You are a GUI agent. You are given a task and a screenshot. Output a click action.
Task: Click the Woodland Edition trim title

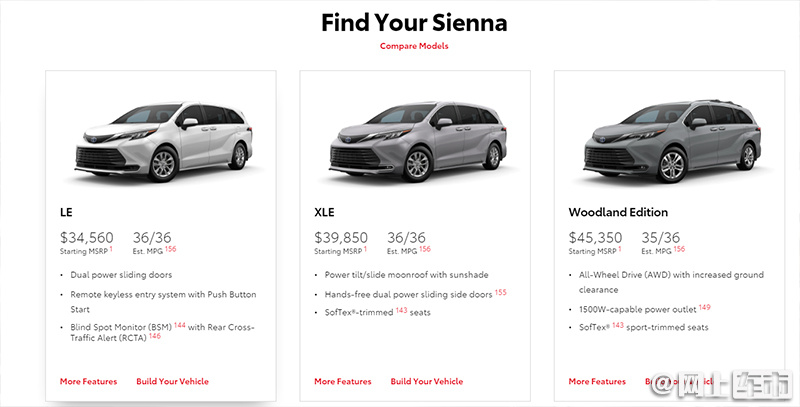tap(618, 212)
